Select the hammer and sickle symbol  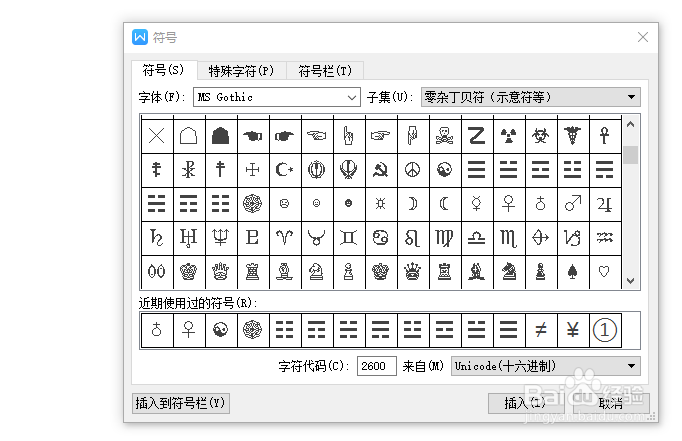(x=381, y=170)
